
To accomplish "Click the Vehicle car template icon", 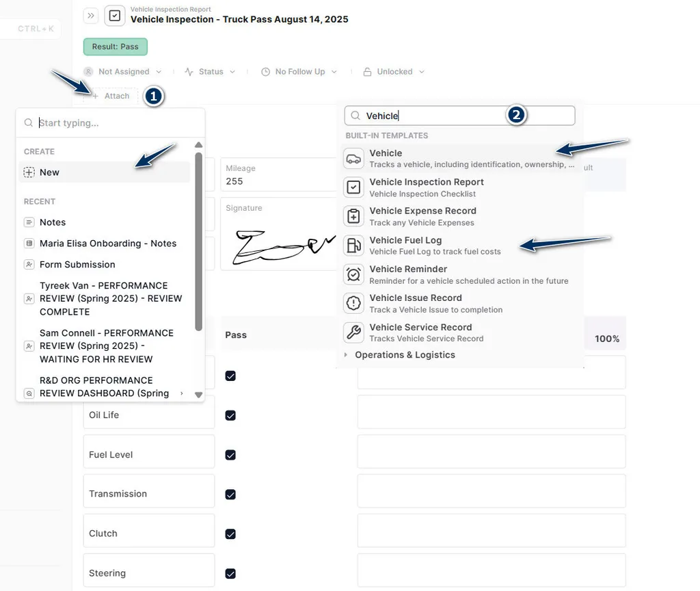I will tap(353, 159).
